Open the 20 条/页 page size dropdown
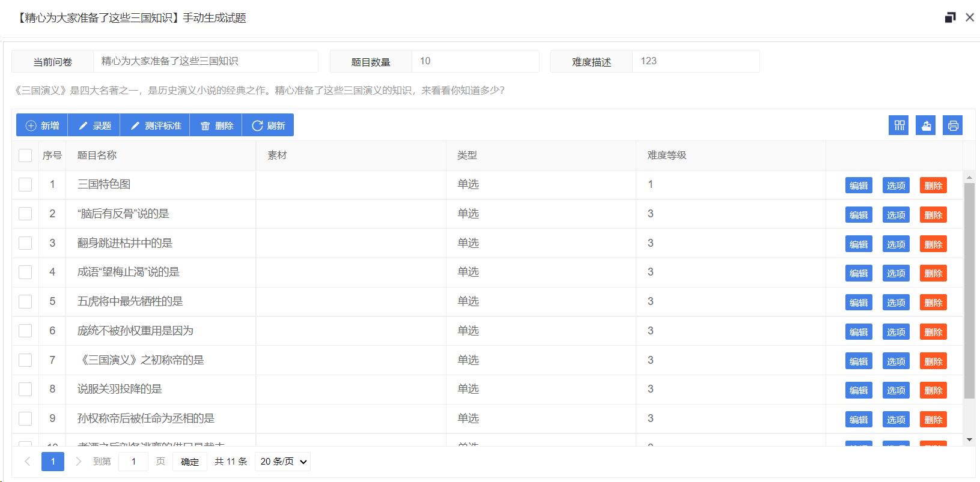The width and height of the screenshot is (980, 482). pyautogui.click(x=283, y=462)
